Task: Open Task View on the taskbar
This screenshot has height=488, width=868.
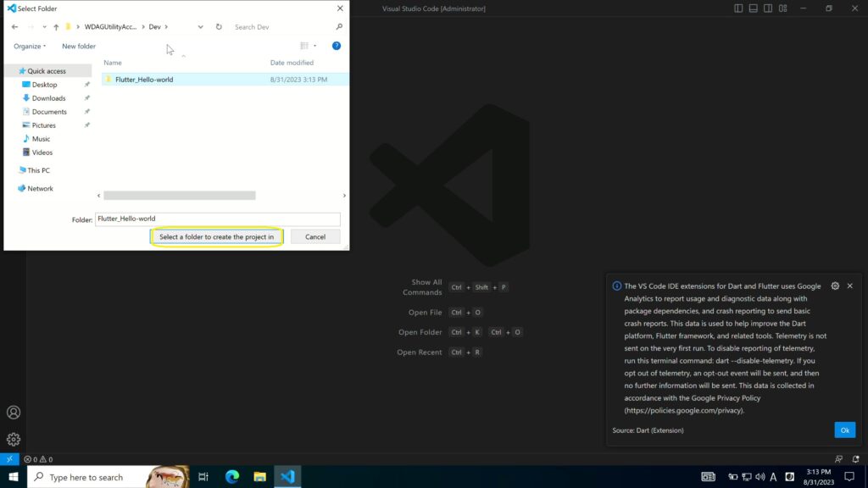Action: pyautogui.click(x=203, y=476)
